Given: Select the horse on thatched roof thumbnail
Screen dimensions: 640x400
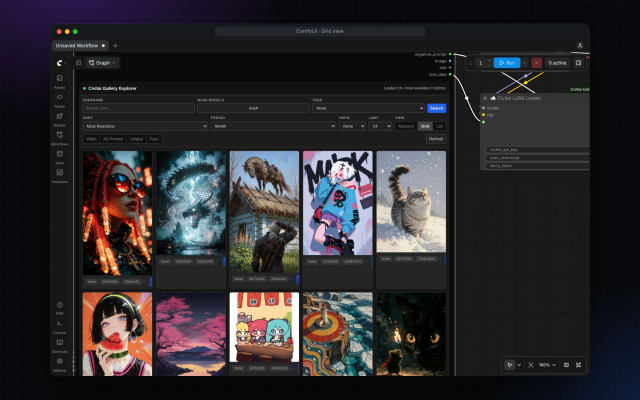Looking at the screenshot, I should pyautogui.click(x=264, y=212).
